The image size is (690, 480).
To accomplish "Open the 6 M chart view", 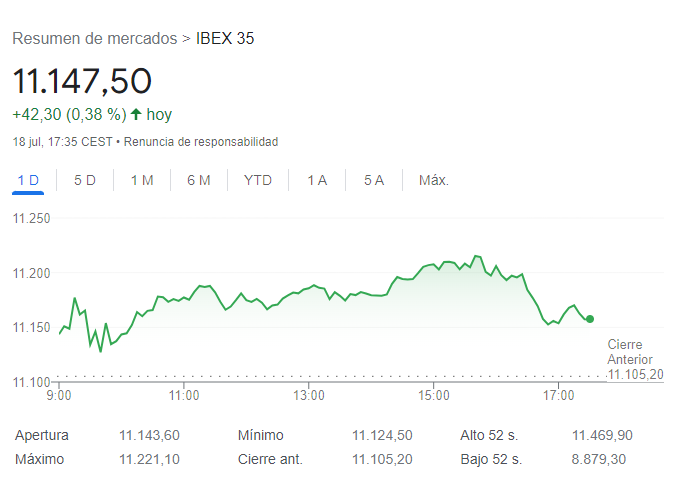I will click(x=198, y=180).
